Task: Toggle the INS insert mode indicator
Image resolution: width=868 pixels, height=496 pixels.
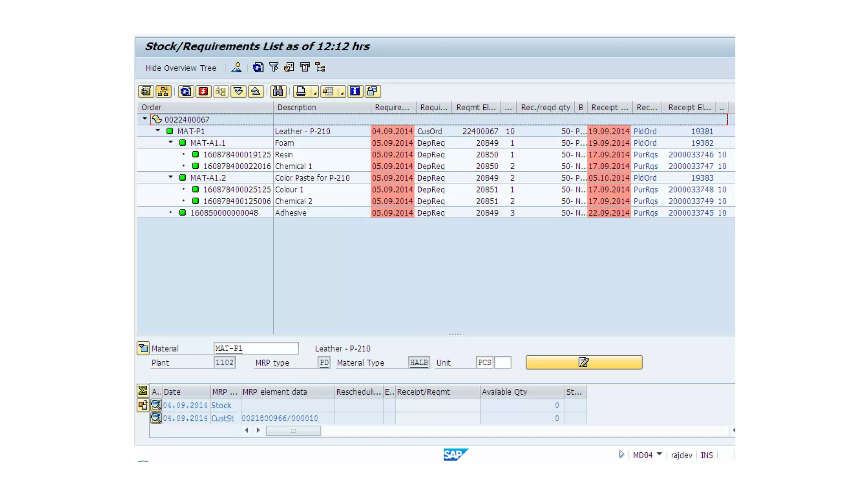Action: (707, 455)
